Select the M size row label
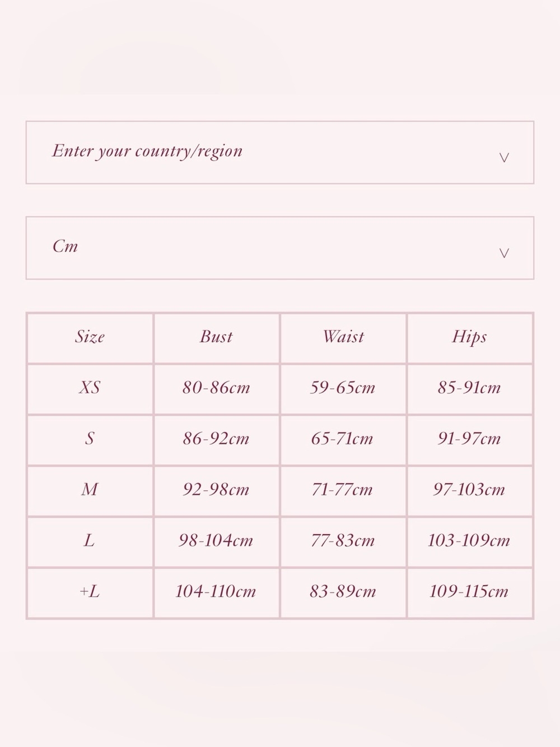The image size is (560, 747). click(x=90, y=489)
